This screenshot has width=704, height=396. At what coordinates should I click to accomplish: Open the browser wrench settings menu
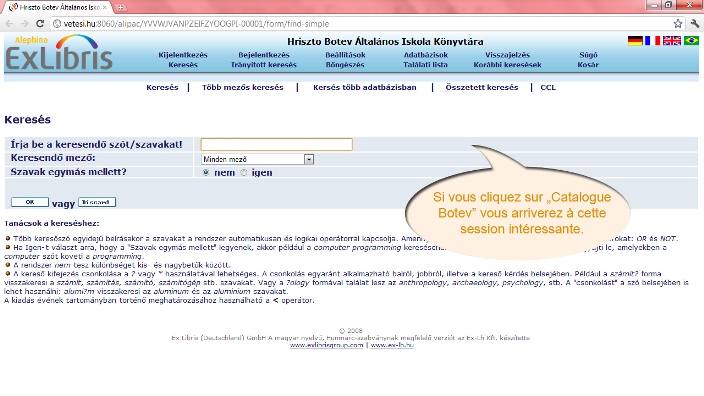(695, 23)
